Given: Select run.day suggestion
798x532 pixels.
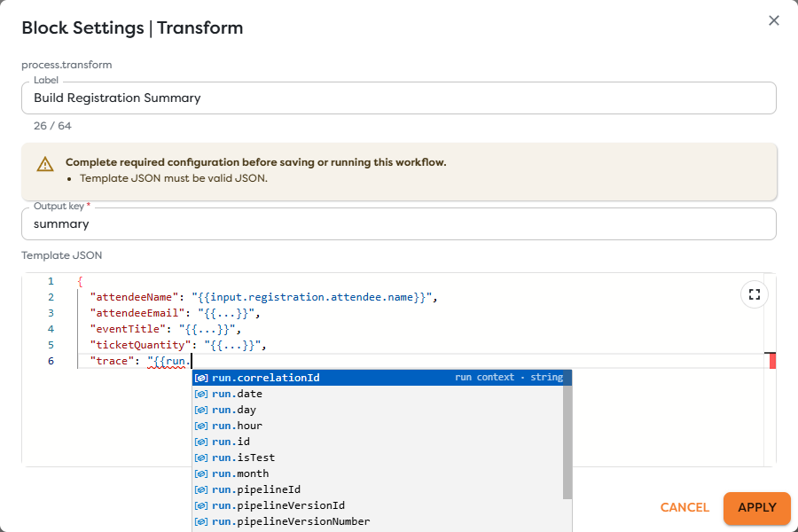Looking at the screenshot, I should click(x=378, y=410).
